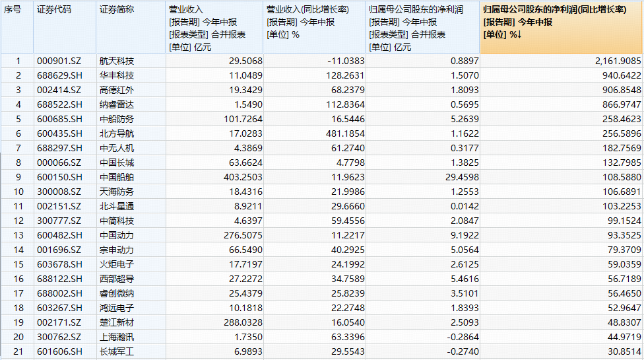Viewport: 644px width, 360px height.
Task: Click row number 5
Action: [x=18, y=119]
